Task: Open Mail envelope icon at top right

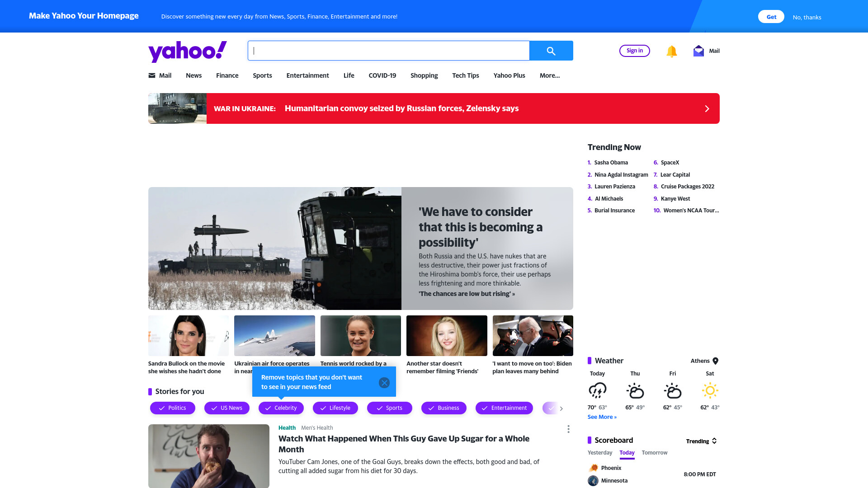Action: tap(698, 51)
